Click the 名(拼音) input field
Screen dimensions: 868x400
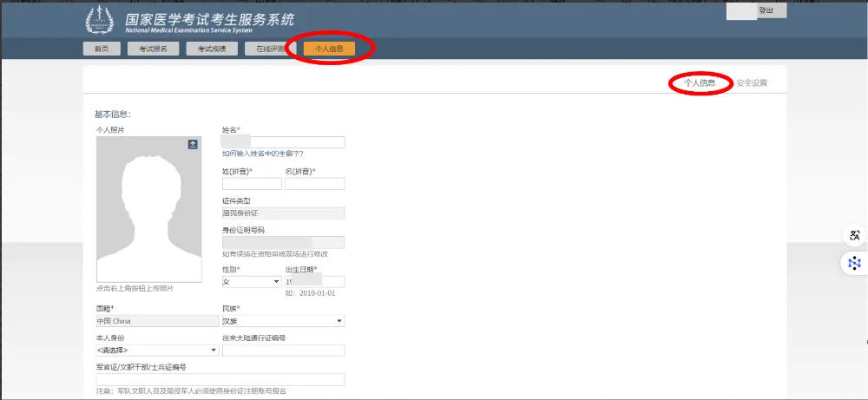click(x=315, y=184)
